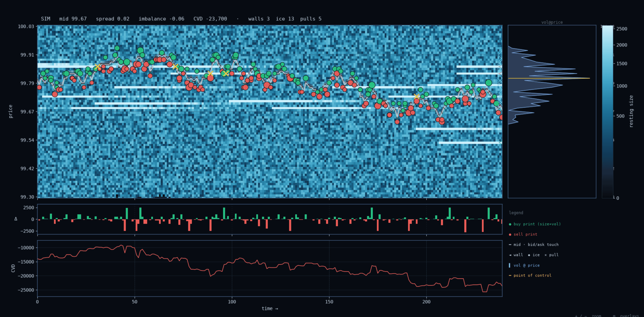Screen dimensions: 644x317
Task: Click the 'ice 13' header counter
Action: pos(285,19)
